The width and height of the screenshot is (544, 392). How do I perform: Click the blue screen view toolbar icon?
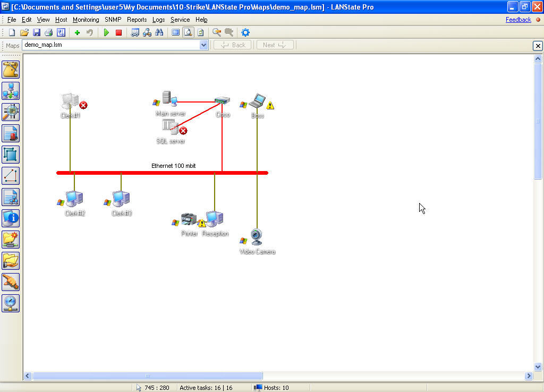pyautogui.click(x=175, y=32)
